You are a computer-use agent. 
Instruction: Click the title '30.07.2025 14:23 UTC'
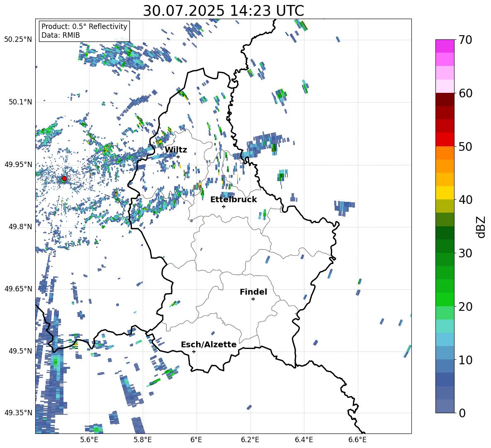(x=224, y=11)
